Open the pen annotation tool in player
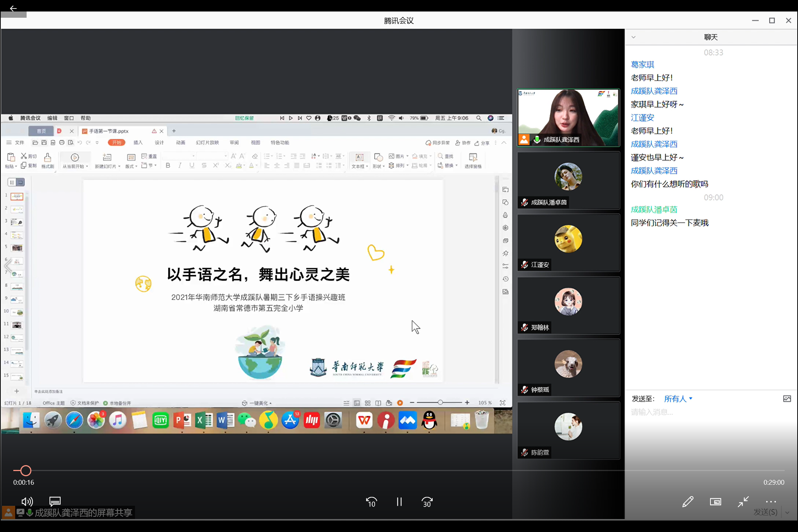This screenshot has width=798, height=532. coord(688,502)
